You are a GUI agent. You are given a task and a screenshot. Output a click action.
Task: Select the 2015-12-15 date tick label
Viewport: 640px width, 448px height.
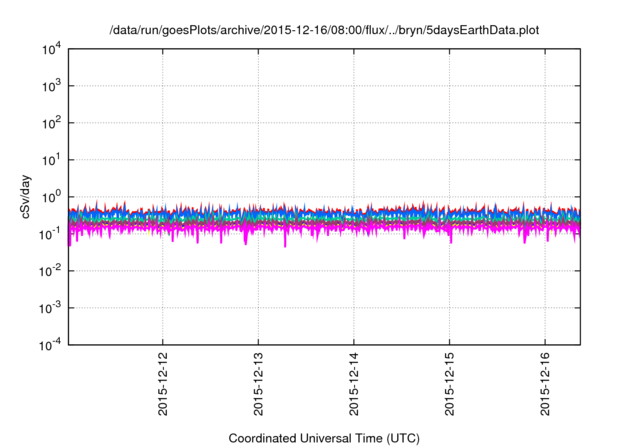(449, 384)
